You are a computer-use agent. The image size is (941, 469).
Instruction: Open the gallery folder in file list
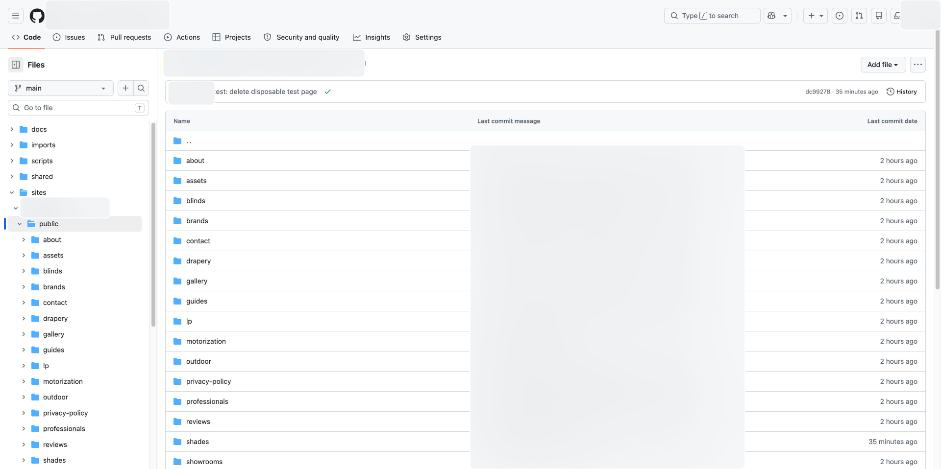pos(197,281)
